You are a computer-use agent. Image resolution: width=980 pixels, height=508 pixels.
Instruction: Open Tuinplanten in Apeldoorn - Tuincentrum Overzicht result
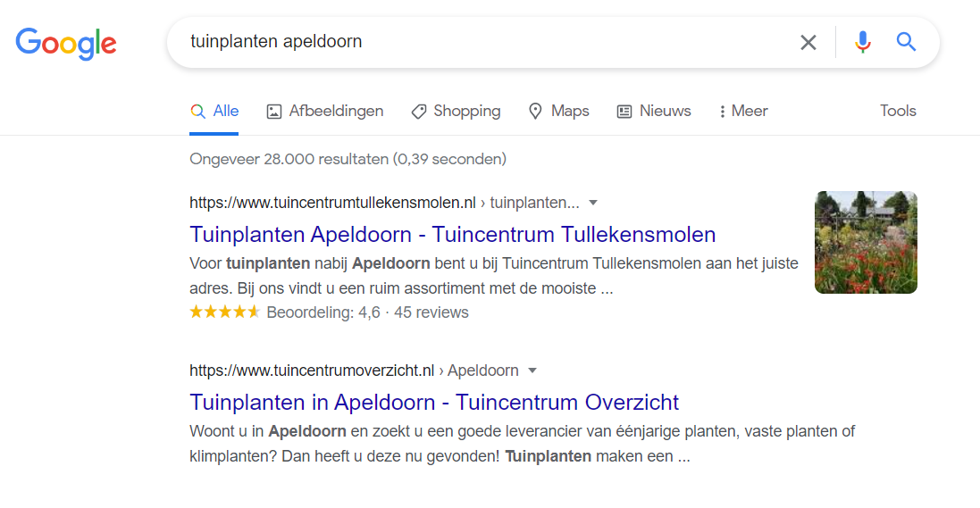pyautogui.click(x=434, y=402)
